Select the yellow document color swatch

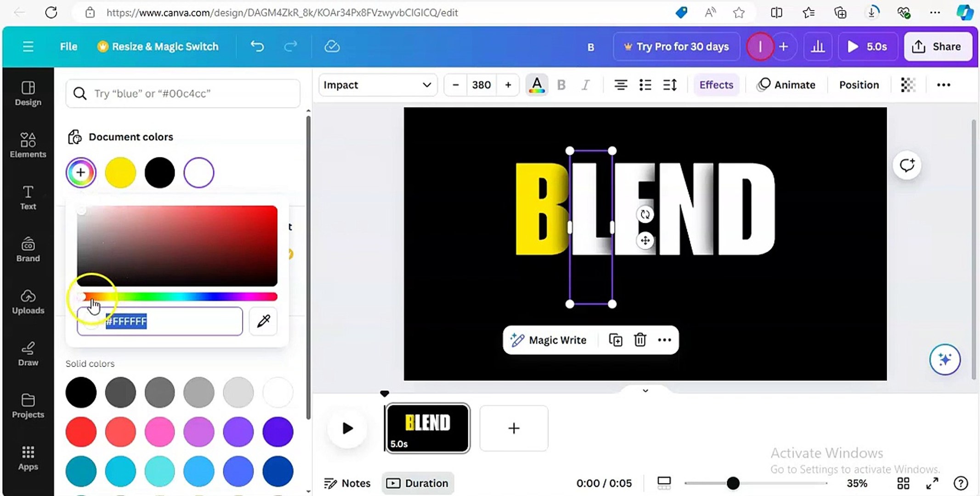pos(120,172)
